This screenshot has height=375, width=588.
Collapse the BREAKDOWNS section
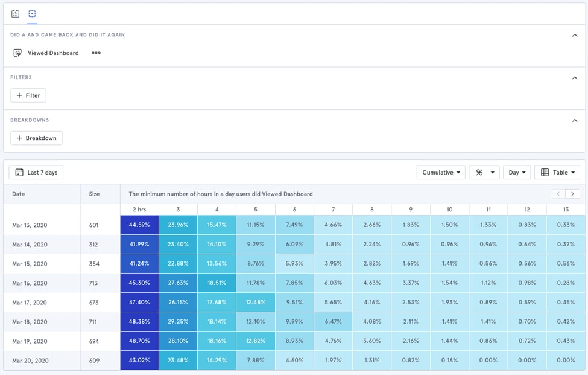(x=574, y=120)
